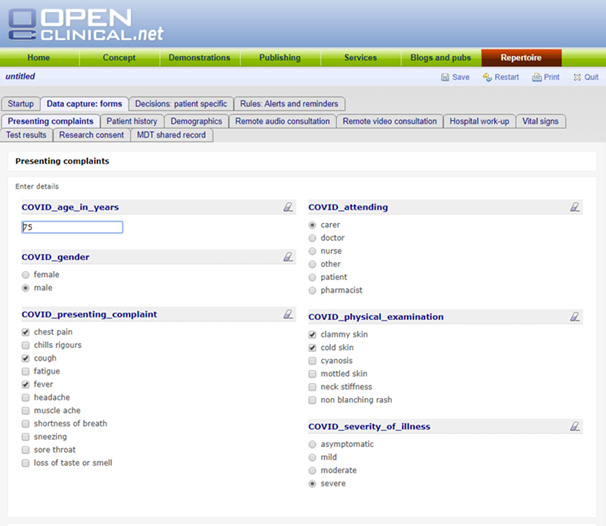Select the male gender radio button
The image size is (606, 526).
pos(26,288)
